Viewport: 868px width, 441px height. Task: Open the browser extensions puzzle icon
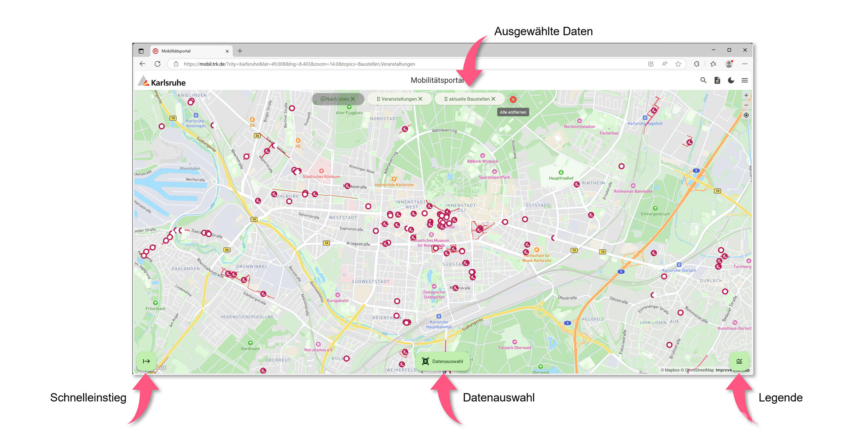tap(696, 64)
